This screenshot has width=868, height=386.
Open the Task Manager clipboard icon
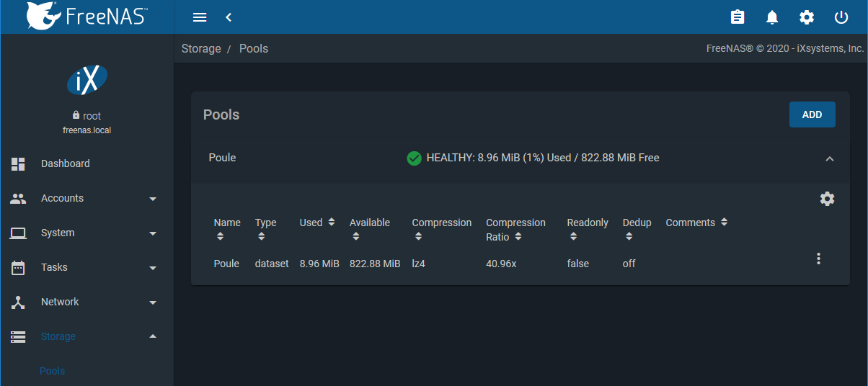[738, 17]
